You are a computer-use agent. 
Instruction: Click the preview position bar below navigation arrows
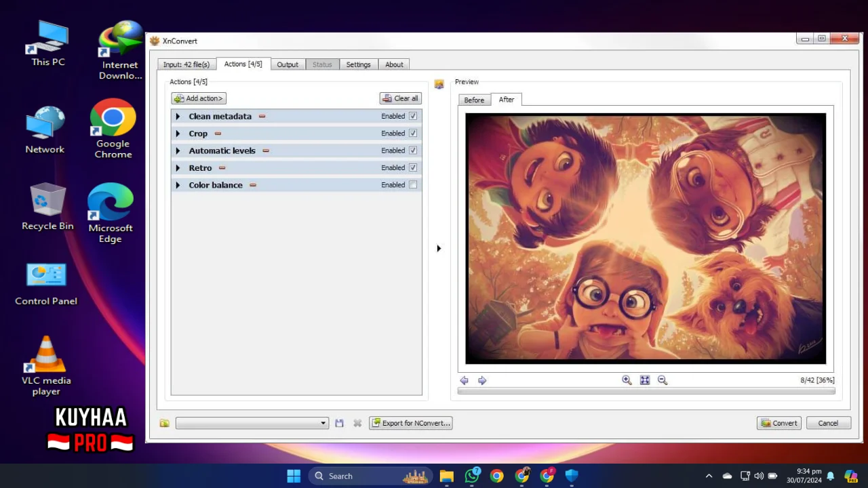pos(646,391)
